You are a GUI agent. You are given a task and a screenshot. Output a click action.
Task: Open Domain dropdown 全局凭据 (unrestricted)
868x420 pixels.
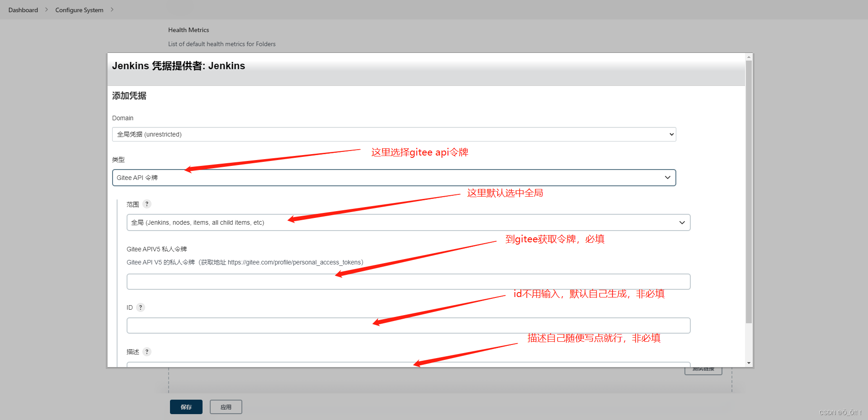pos(394,134)
